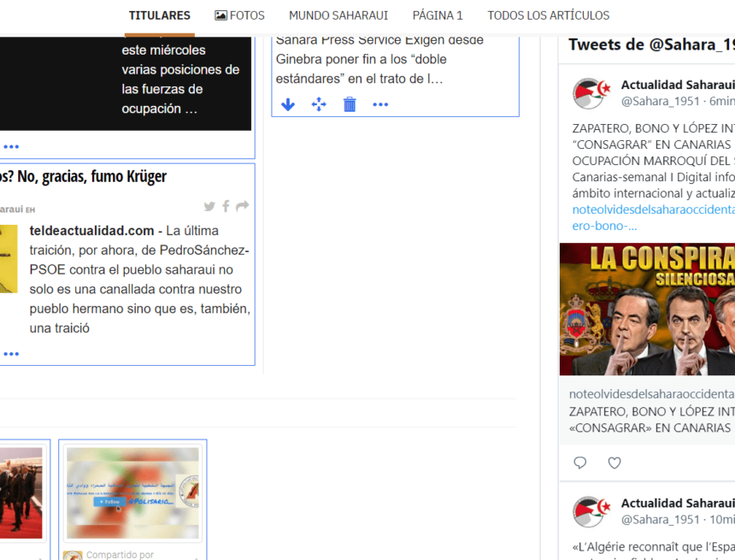Click the reply bubble icon on the tweet

pyautogui.click(x=579, y=463)
